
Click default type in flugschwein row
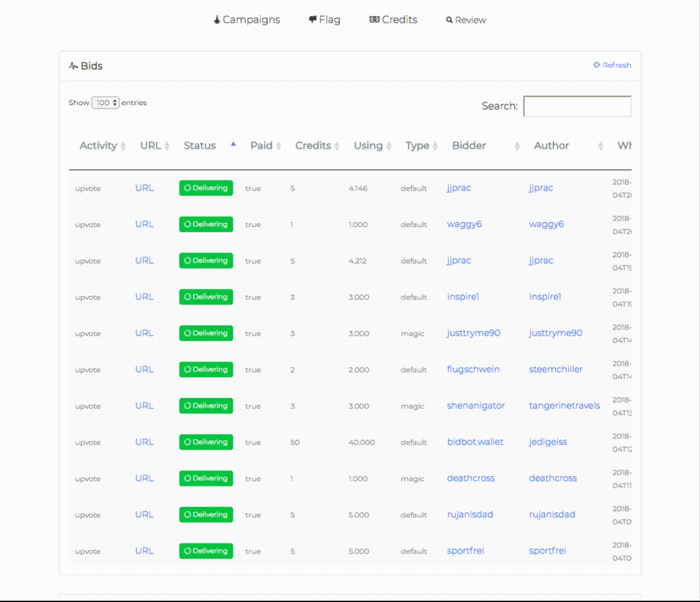413,370
